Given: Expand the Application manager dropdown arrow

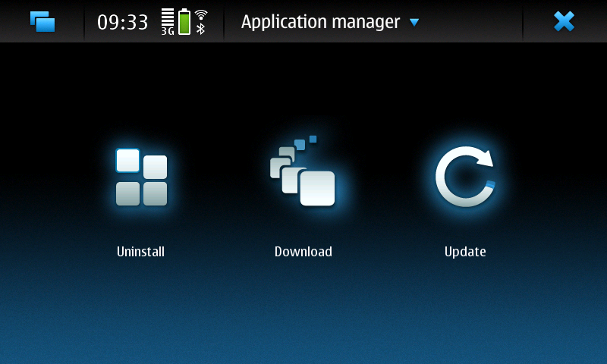Looking at the screenshot, I should tap(414, 23).
